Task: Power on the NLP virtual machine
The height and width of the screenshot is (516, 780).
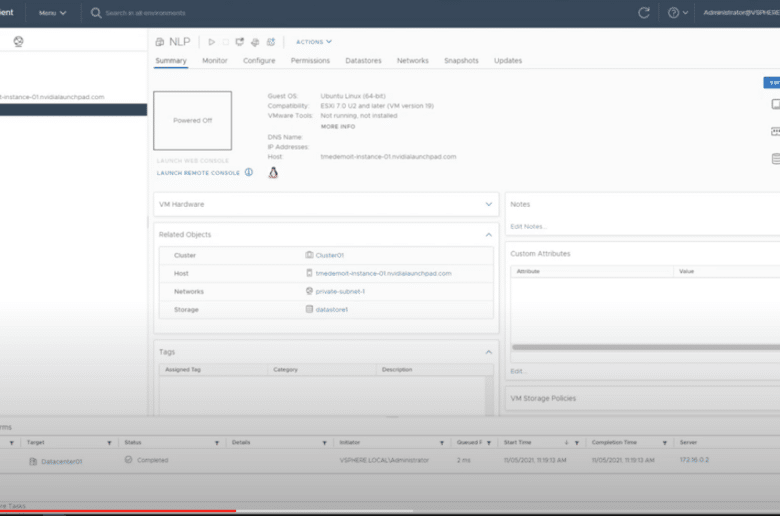Action: (x=211, y=42)
